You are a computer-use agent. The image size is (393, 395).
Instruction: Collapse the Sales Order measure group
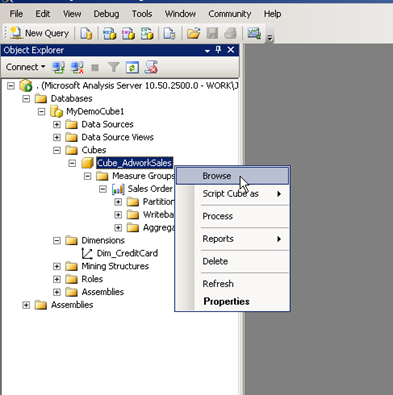point(103,189)
